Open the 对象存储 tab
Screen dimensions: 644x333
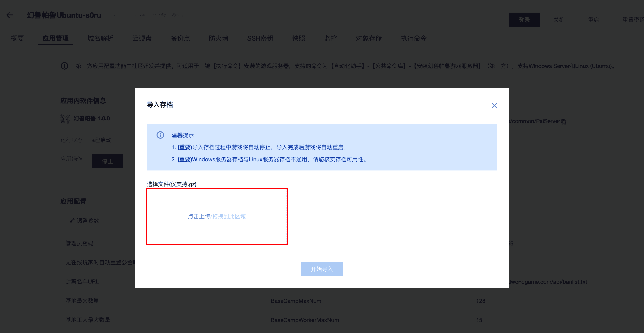pyautogui.click(x=369, y=38)
